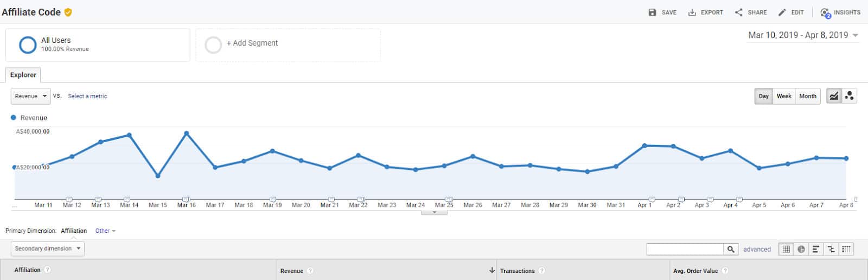Set chart granularity to Month
The height and width of the screenshot is (280, 868).
click(807, 96)
